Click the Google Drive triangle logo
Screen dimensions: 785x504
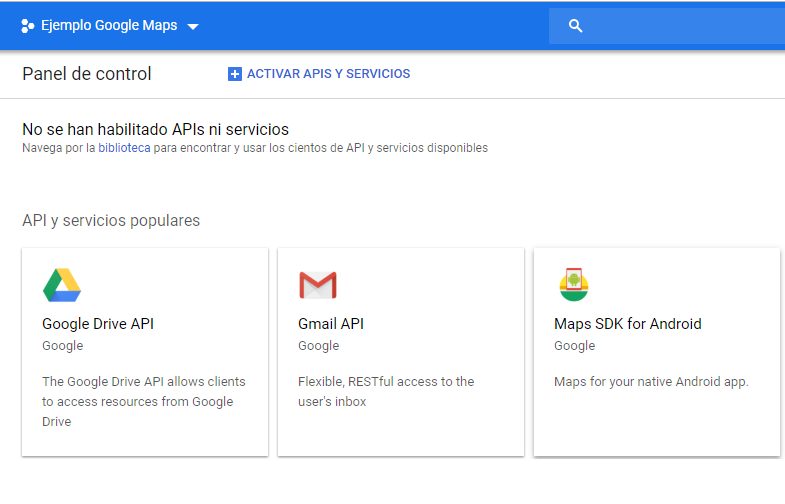click(62, 285)
